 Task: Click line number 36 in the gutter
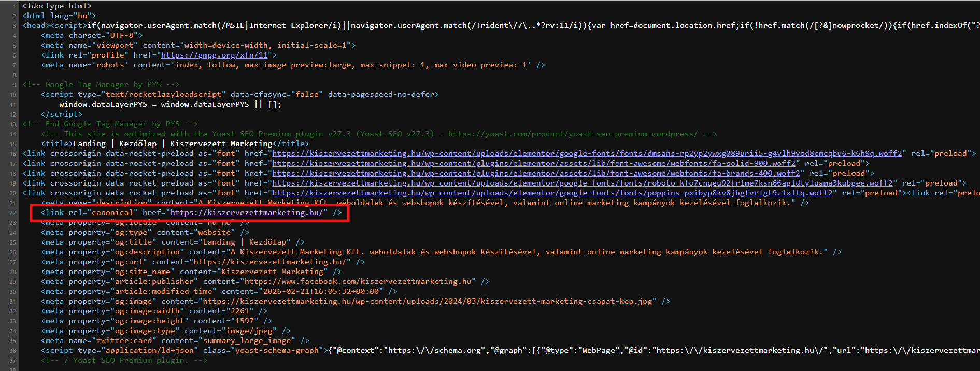tap(12, 351)
